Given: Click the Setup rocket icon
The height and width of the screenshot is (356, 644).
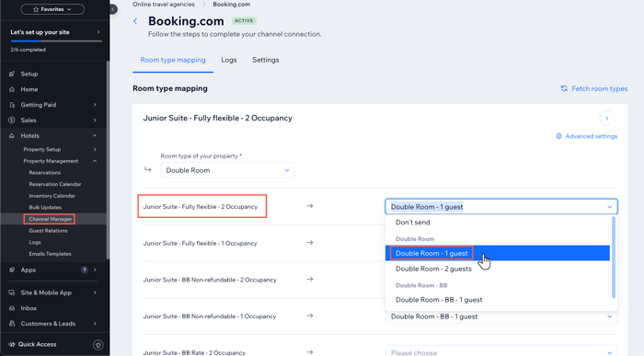Looking at the screenshot, I should coord(12,74).
